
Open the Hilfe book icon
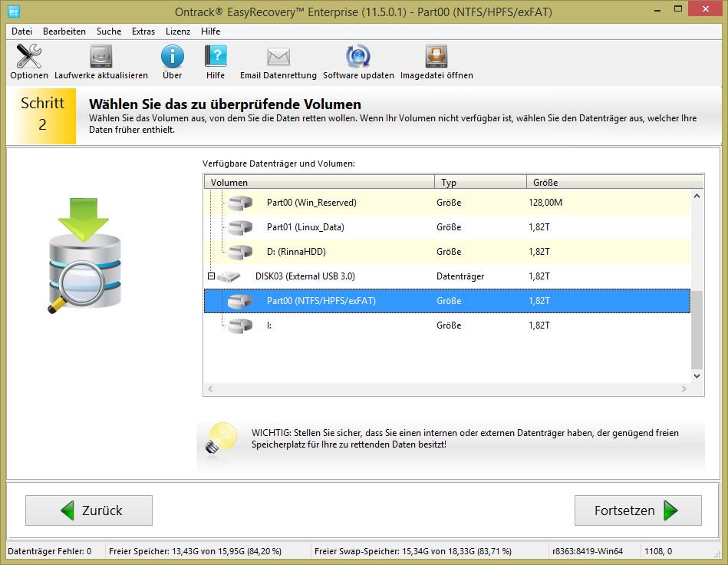click(216, 56)
